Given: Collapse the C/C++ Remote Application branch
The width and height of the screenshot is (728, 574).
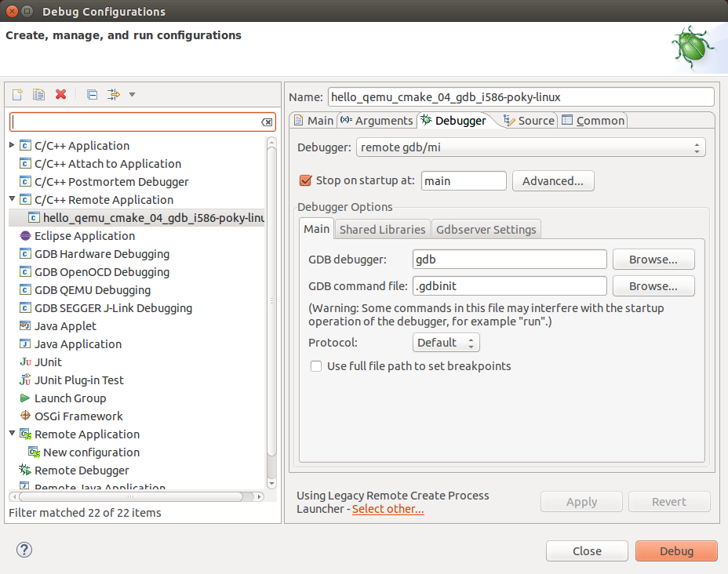Looking at the screenshot, I should [12, 199].
